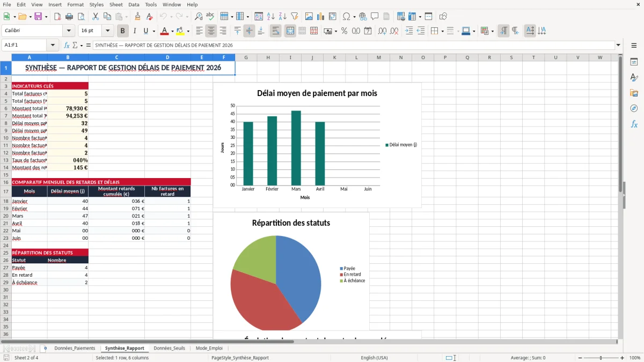Expand background color dropdown arrow

click(188, 31)
